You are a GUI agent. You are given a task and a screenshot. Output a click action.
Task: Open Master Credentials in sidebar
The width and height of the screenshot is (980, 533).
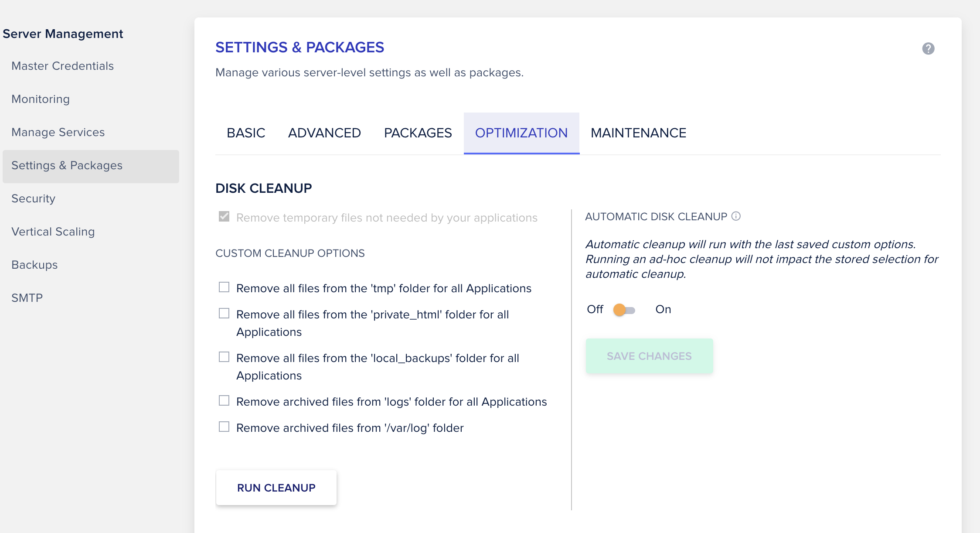pos(62,66)
